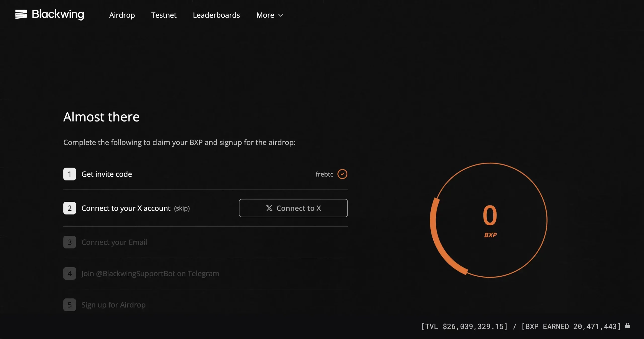Click the Testnet navigation menu item
The height and width of the screenshot is (339, 644).
pos(164,14)
